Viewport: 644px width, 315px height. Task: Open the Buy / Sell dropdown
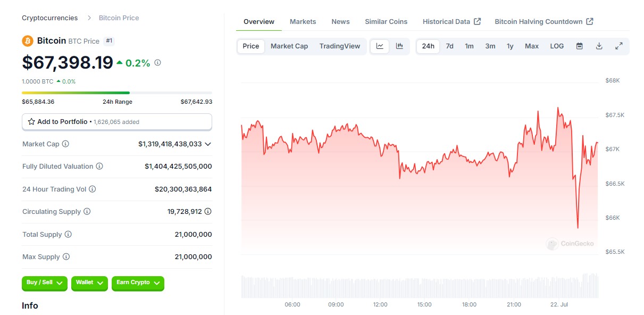pyautogui.click(x=45, y=283)
